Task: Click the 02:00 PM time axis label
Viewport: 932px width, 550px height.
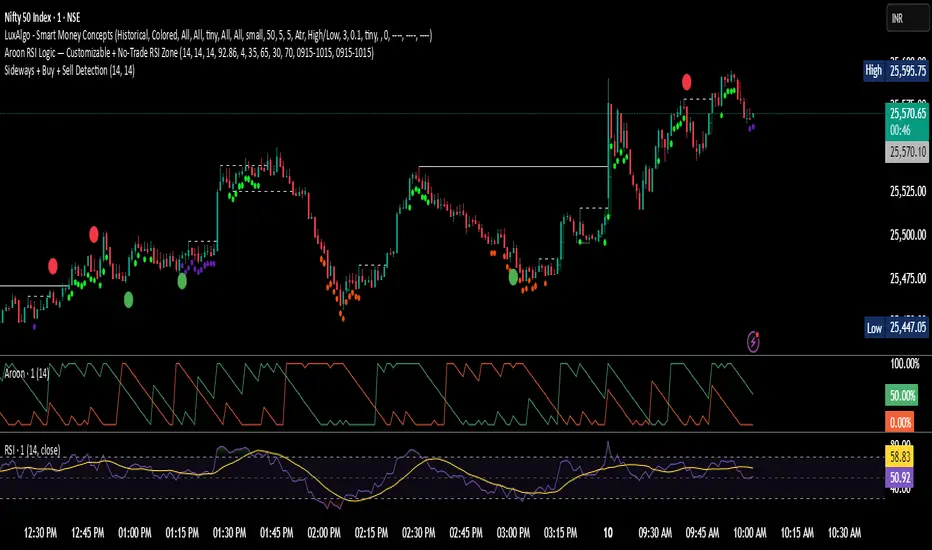Action: pos(324,533)
